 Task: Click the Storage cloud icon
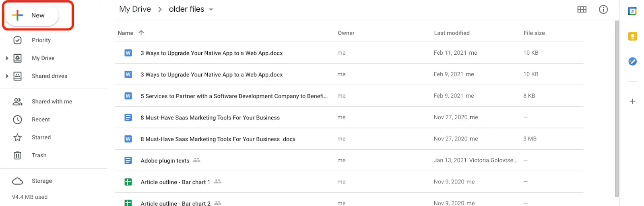pyautogui.click(x=17, y=181)
